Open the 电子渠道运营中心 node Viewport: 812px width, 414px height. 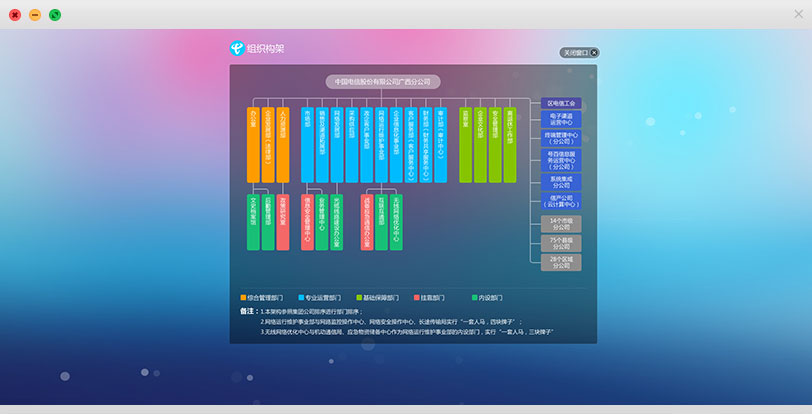tap(561, 119)
